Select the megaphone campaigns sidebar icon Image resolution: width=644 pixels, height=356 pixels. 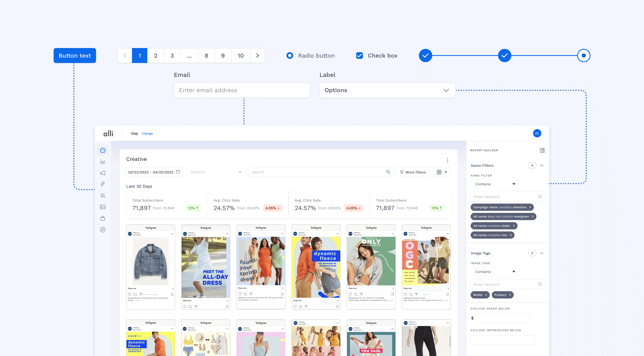(x=103, y=173)
